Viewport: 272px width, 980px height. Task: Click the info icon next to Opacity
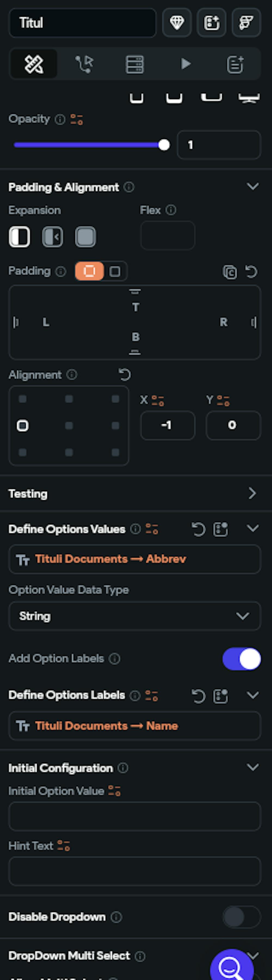click(x=60, y=119)
